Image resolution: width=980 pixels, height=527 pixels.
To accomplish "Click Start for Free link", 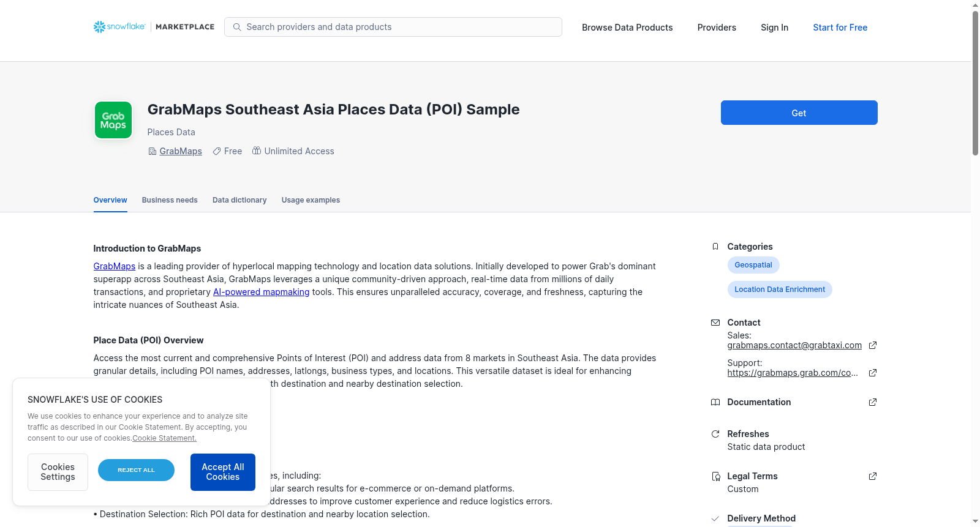I will (x=840, y=28).
